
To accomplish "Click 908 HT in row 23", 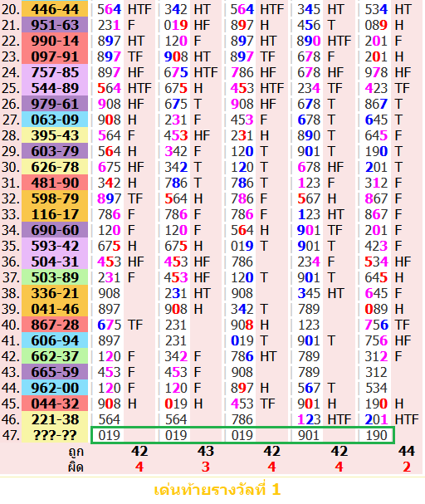I will (188, 56).
